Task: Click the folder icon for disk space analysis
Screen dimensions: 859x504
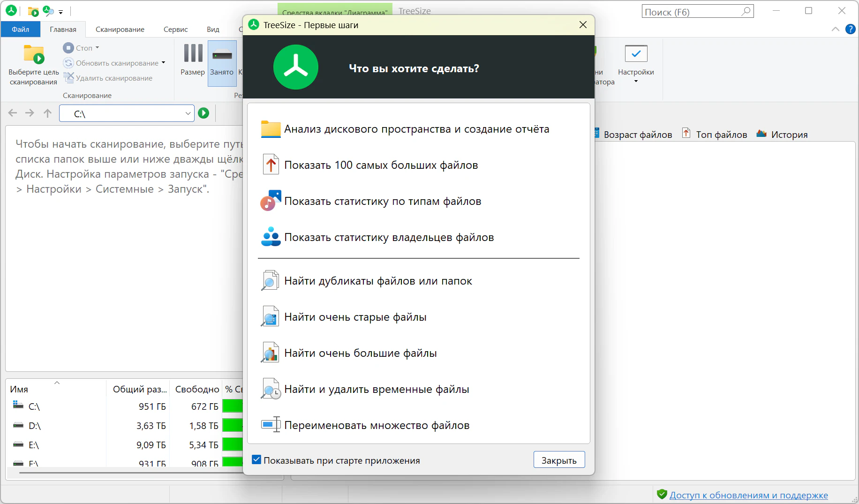Action: click(271, 129)
